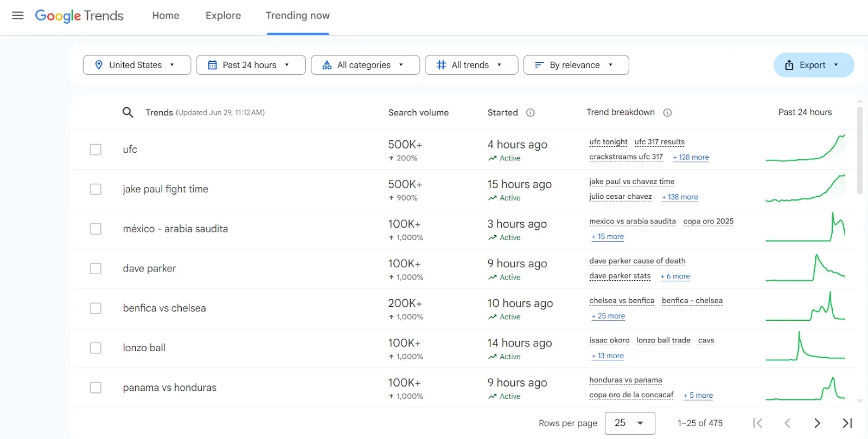Click the '+ 13 more' link for lonzo ball
This screenshot has width=868, height=439.
[608, 356]
